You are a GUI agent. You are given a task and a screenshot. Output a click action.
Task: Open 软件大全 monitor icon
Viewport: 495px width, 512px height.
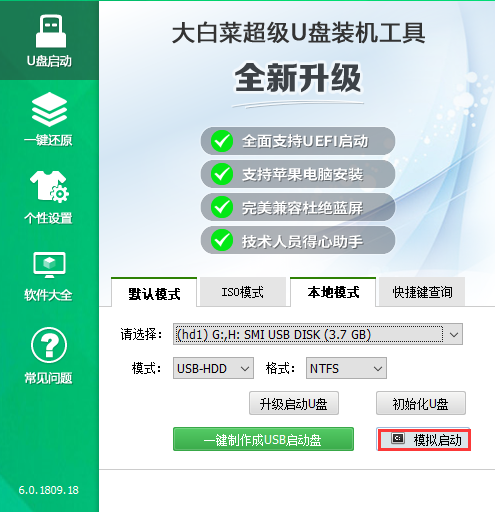click(x=49, y=265)
